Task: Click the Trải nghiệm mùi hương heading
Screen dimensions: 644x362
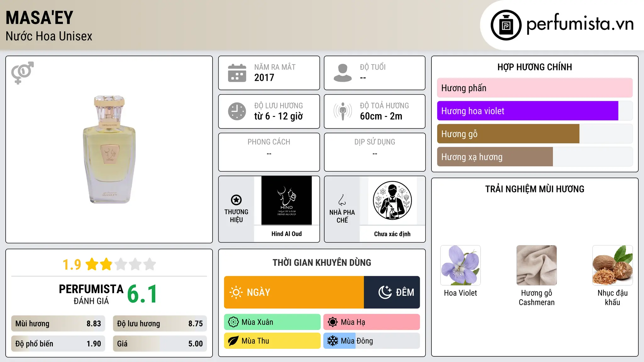Action: click(x=535, y=189)
